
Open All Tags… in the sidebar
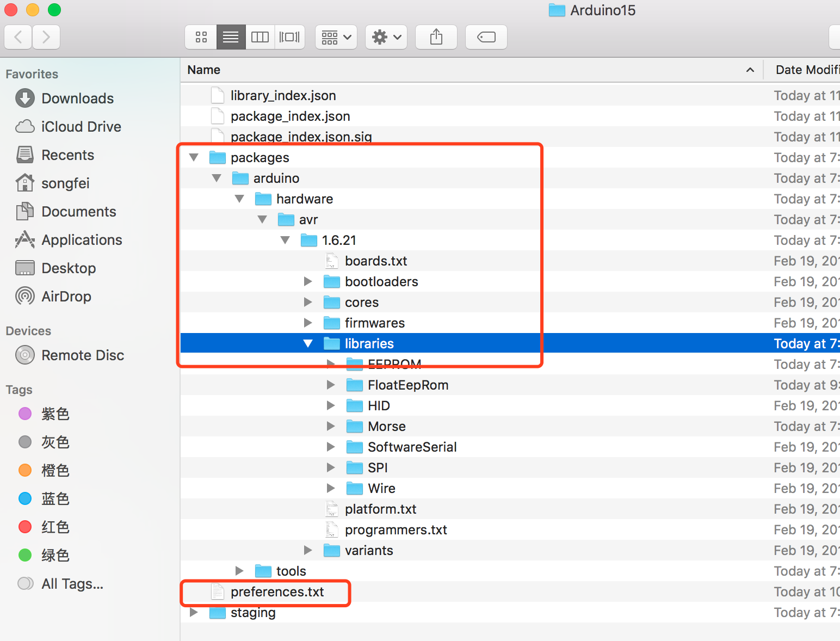point(72,584)
